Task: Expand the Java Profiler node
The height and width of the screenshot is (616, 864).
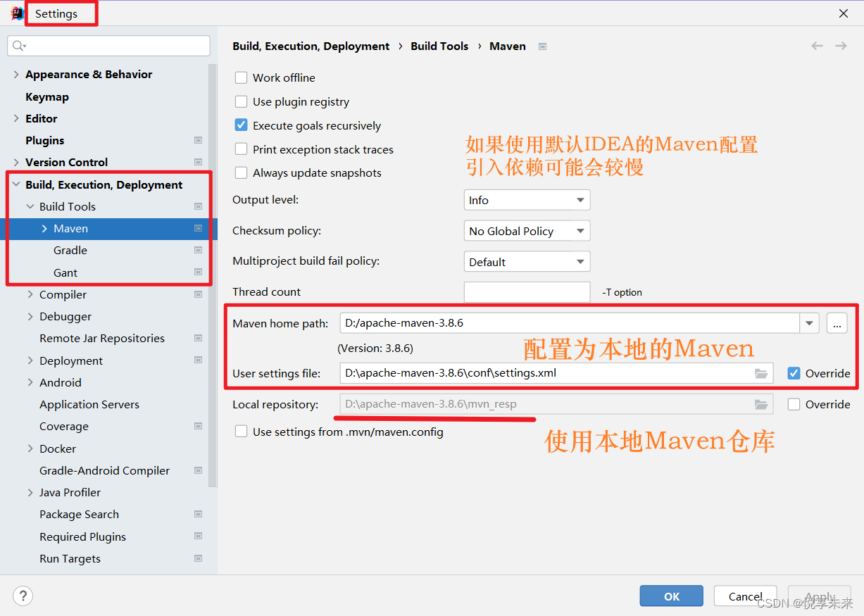Action: pos(30,493)
